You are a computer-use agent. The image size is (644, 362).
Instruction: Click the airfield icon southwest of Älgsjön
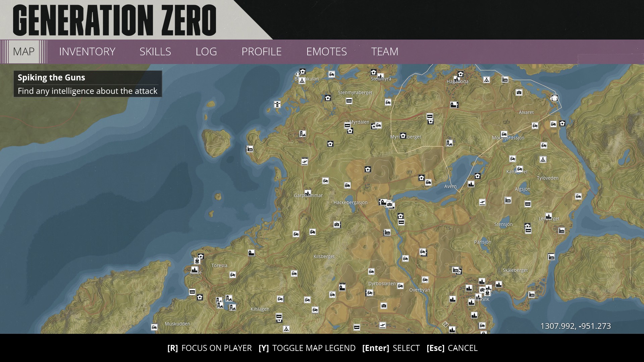click(482, 202)
